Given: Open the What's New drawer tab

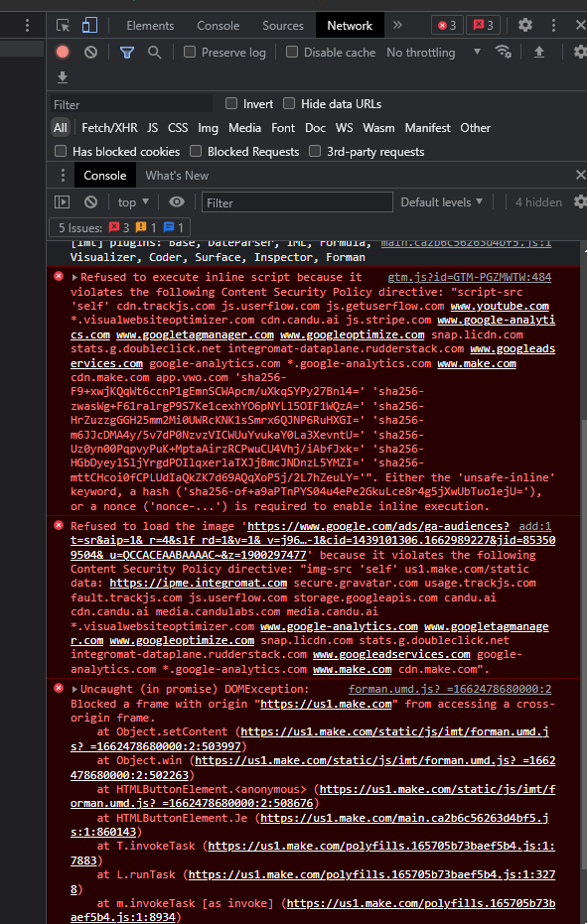Looking at the screenshot, I should 177,175.
